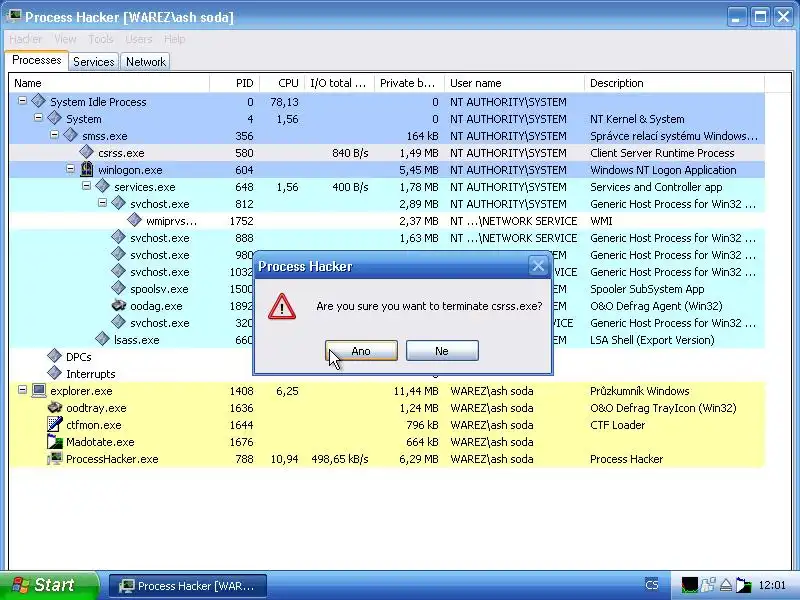Click the Madotate.exe icon
This screenshot has height=600, width=800.
(x=55, y=441)
